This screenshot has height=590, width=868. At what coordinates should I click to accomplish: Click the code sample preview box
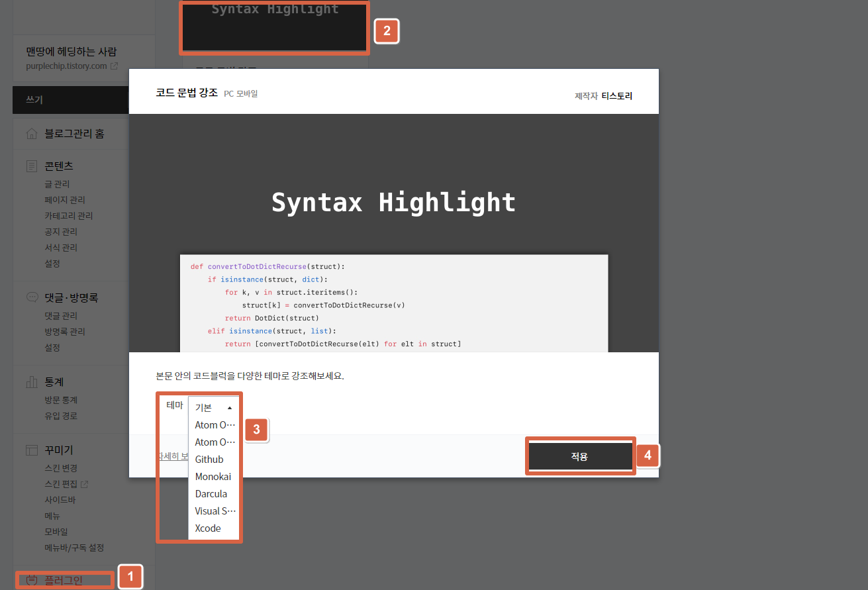394,303
